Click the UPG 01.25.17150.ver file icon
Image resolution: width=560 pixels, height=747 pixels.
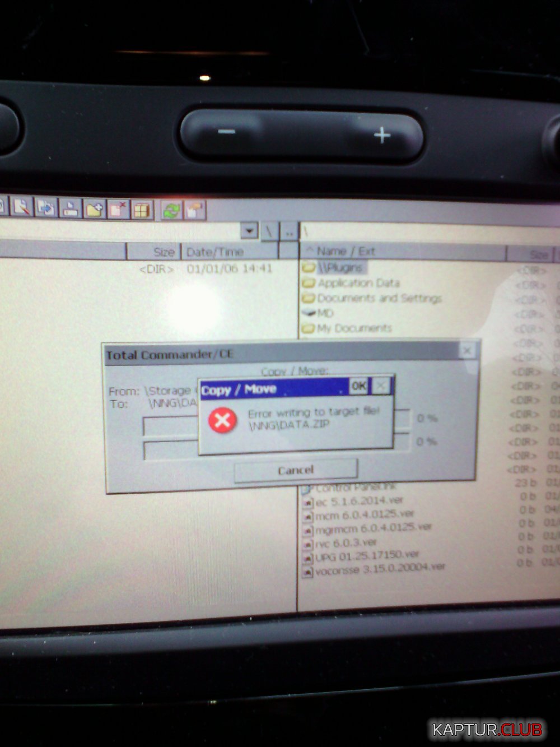[x=307, y=558]
